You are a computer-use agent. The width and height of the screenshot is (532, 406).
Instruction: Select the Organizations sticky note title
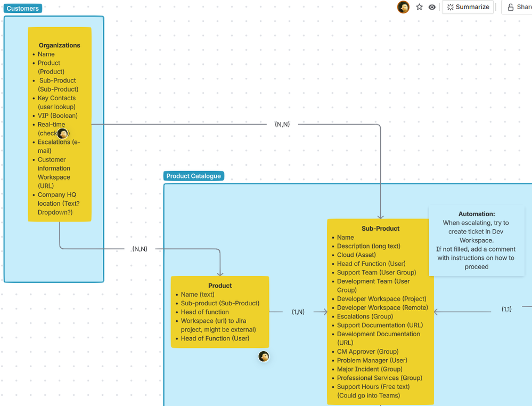(59, 45)
